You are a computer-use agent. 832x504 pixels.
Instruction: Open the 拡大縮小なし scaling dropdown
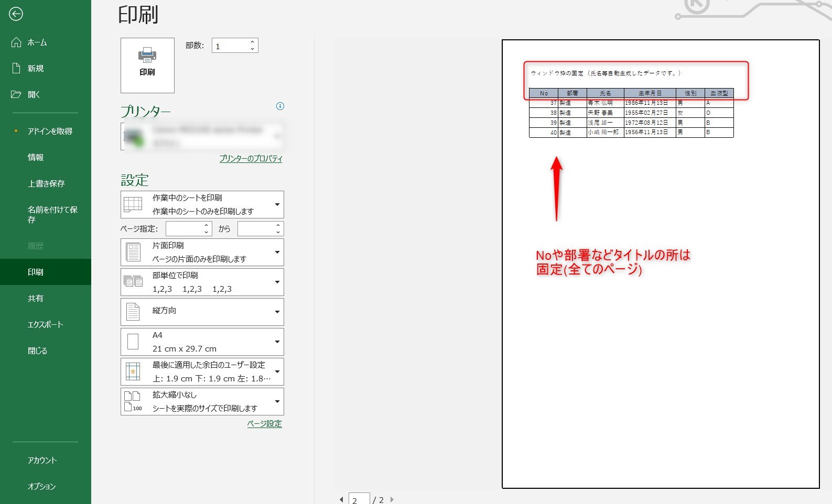[202, 401]
